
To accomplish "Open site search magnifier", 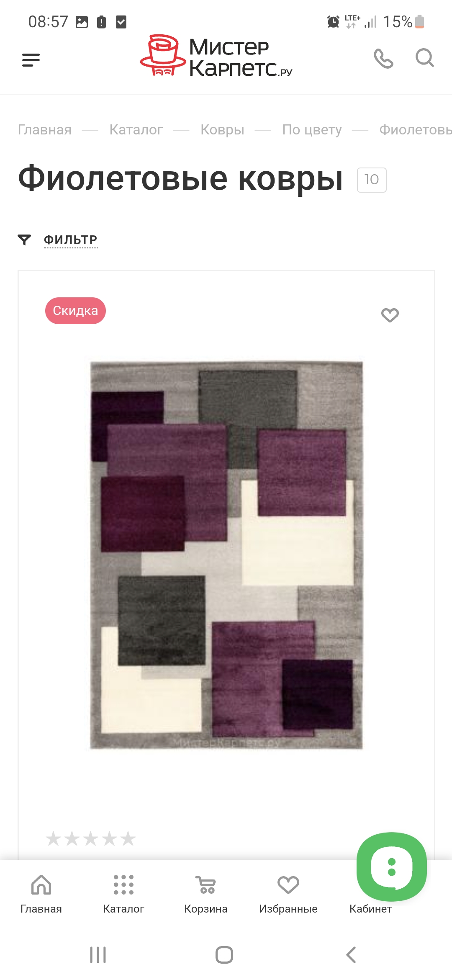I will point(424,58).
